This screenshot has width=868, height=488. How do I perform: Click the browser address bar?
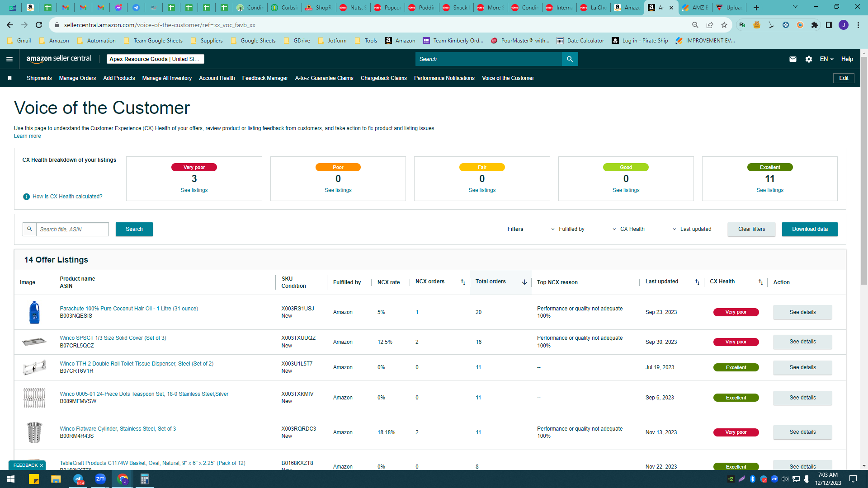pyautogui.click(x=371, y=25)
